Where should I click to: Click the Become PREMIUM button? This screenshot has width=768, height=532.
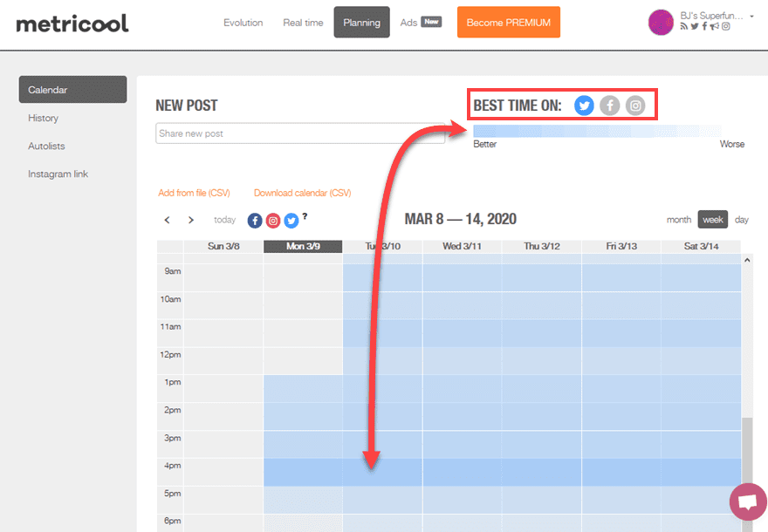[x=508, y=21]
